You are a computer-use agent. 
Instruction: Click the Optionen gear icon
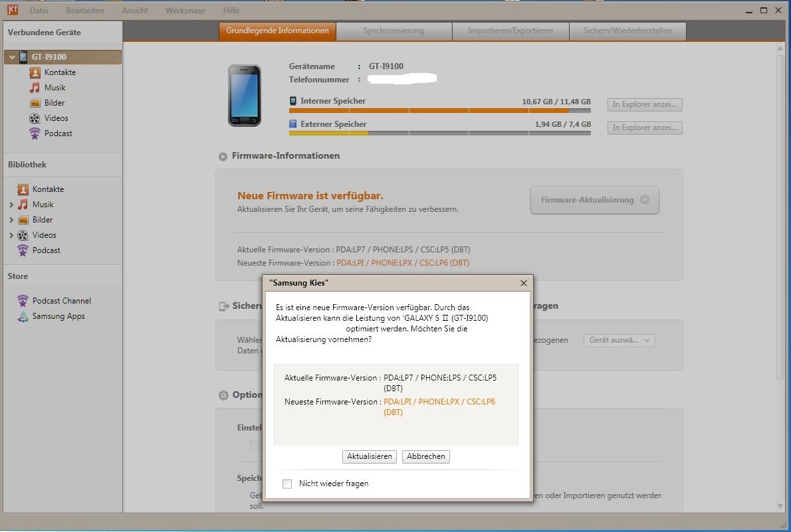pos(223,395)
